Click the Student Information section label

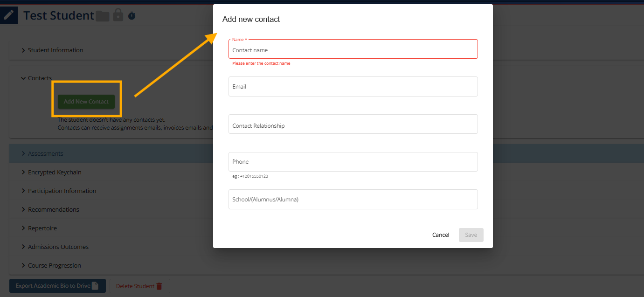tap(55, 50)
